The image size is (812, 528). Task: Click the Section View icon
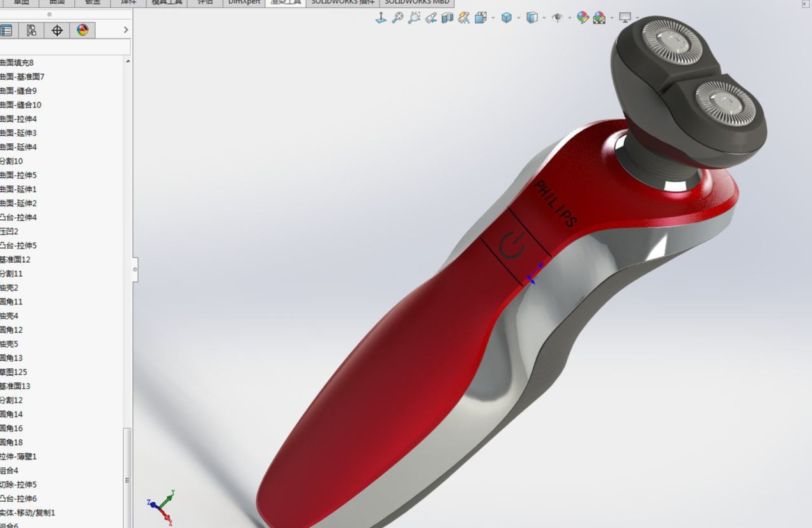click(x=447, y=18)
